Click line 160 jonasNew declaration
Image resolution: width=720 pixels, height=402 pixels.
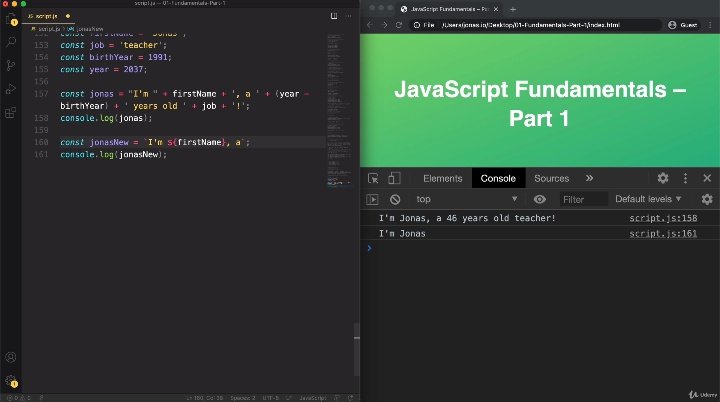point(155,142)
